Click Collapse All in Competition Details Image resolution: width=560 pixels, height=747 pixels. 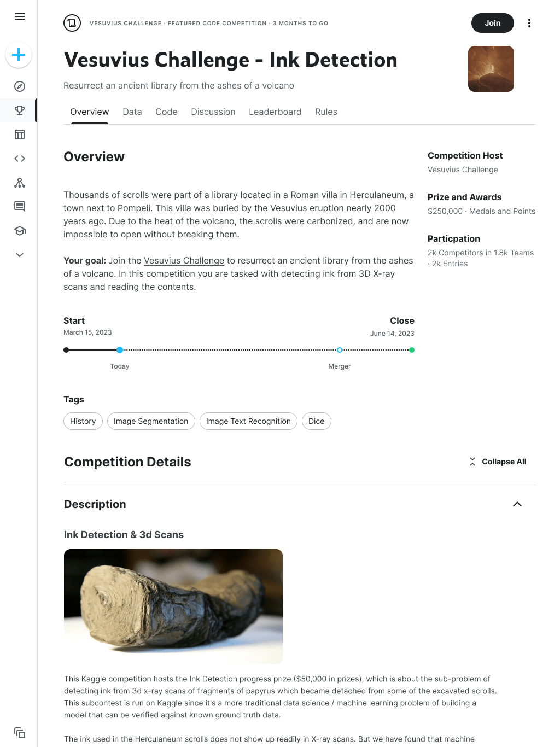(497, 462)
